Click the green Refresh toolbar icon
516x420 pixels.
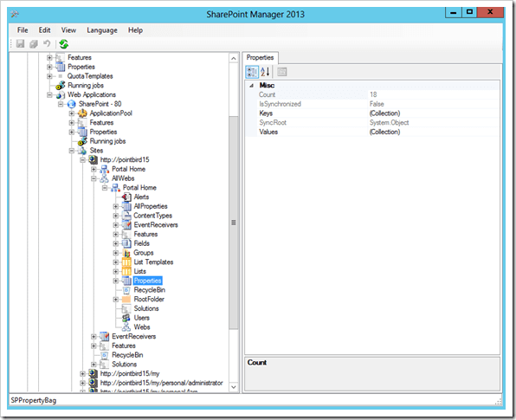coord(64,44)
